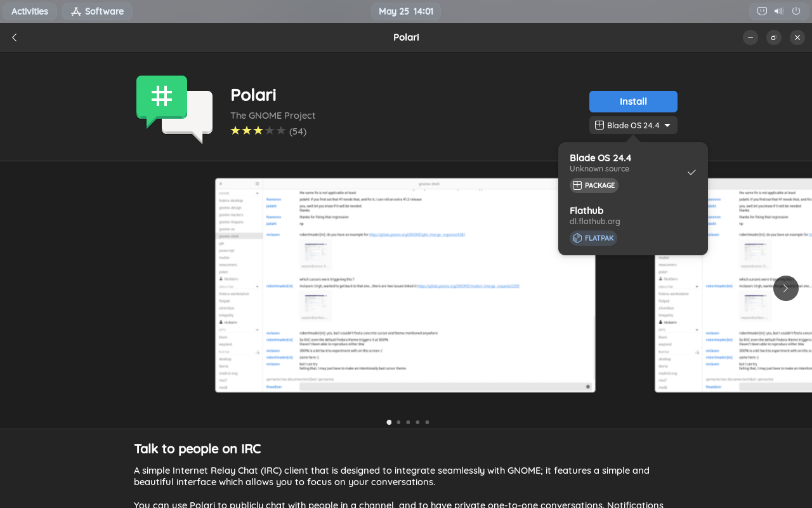Close the Software window

coord(797,37)
